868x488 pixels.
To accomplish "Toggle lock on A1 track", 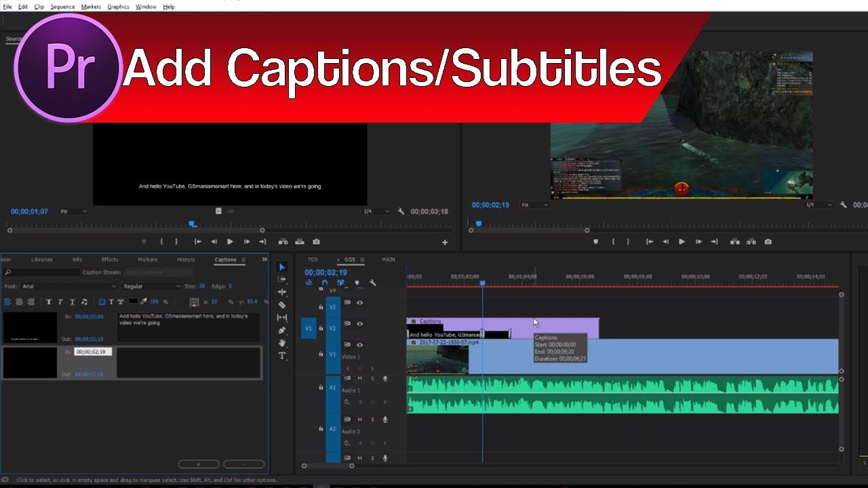I will 321,388.
